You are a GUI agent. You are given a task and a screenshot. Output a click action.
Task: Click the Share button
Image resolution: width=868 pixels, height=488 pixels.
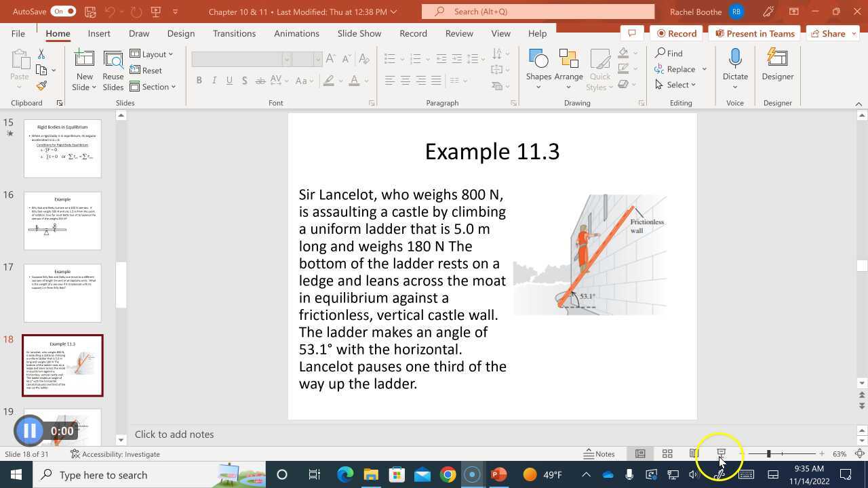click(827, 33)
